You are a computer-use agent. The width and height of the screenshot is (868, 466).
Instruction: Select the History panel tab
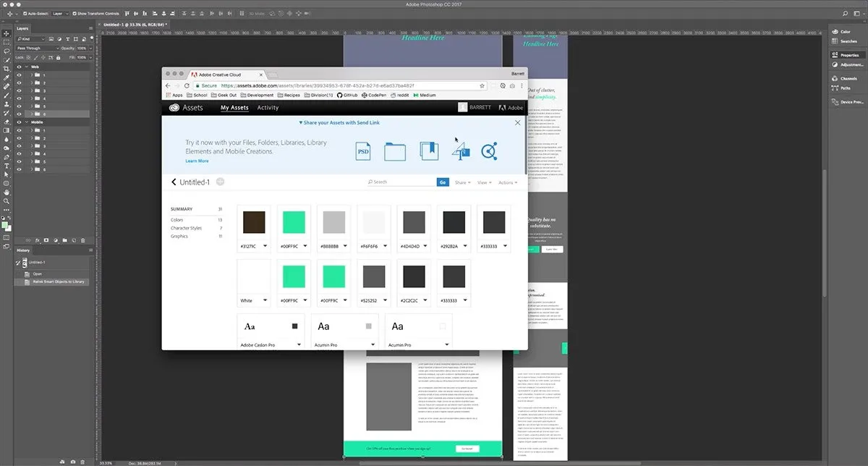point(23,250)
